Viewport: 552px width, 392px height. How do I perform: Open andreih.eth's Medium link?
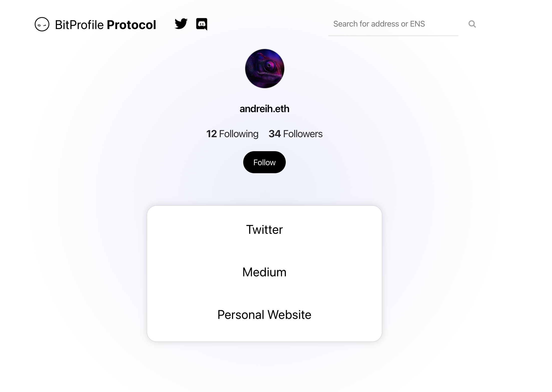coord(264,272)
